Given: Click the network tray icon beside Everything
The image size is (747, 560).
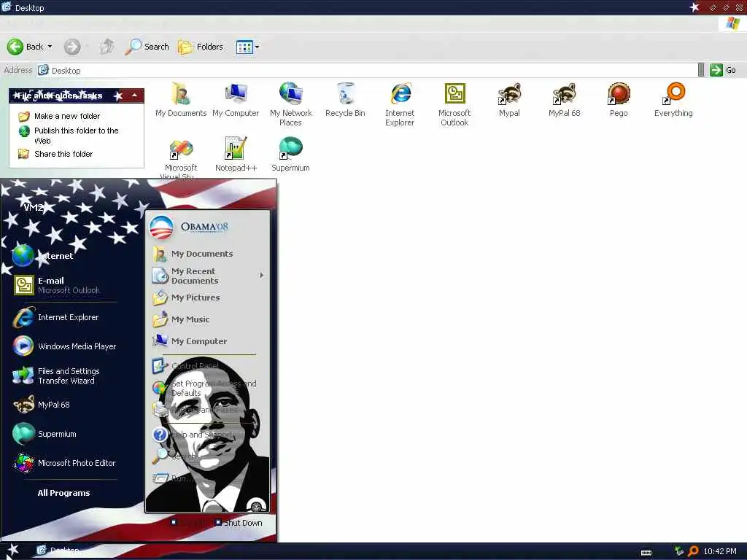Looking at the screenshot, I should point(679,551).
